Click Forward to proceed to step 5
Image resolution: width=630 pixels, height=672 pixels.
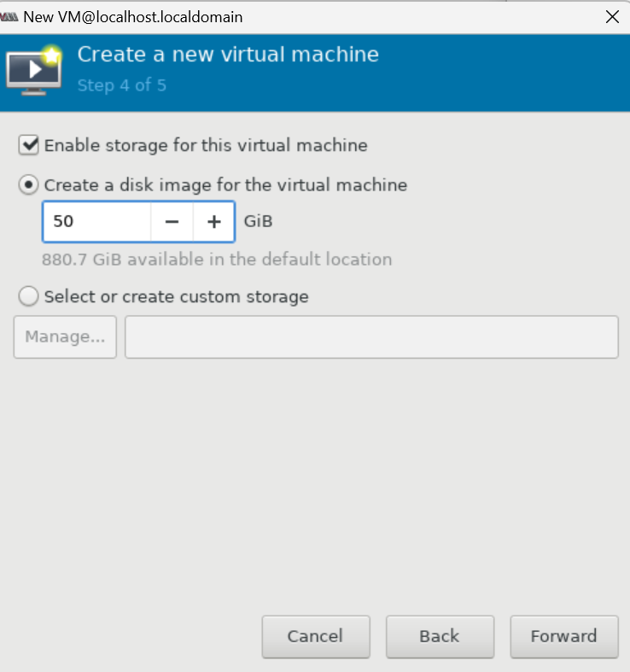point(564,636)
